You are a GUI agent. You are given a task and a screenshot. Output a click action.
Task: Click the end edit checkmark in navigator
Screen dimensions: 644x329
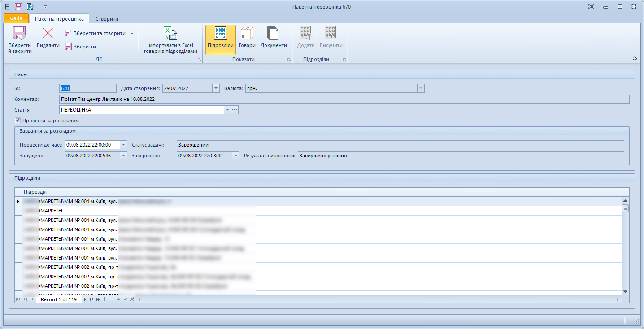(125, 299)
